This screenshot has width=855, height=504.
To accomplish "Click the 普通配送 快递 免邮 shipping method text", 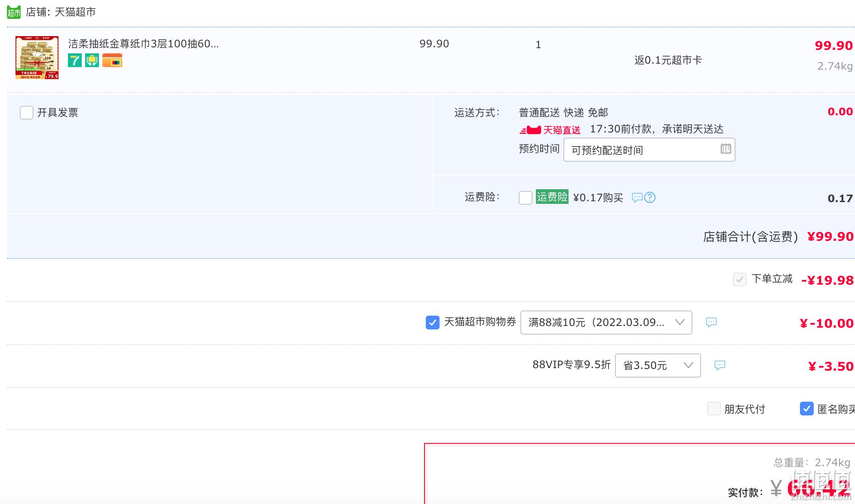I will (x=563, y=113).
